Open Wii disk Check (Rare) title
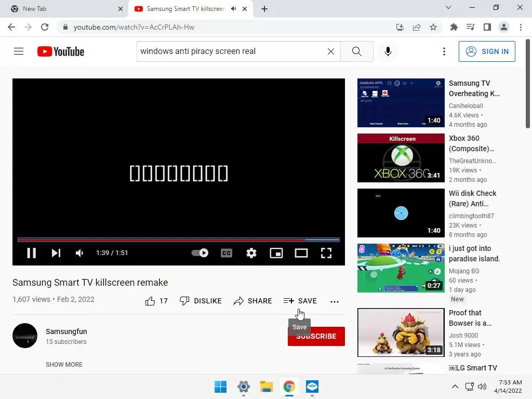 (x=472, y=198)
